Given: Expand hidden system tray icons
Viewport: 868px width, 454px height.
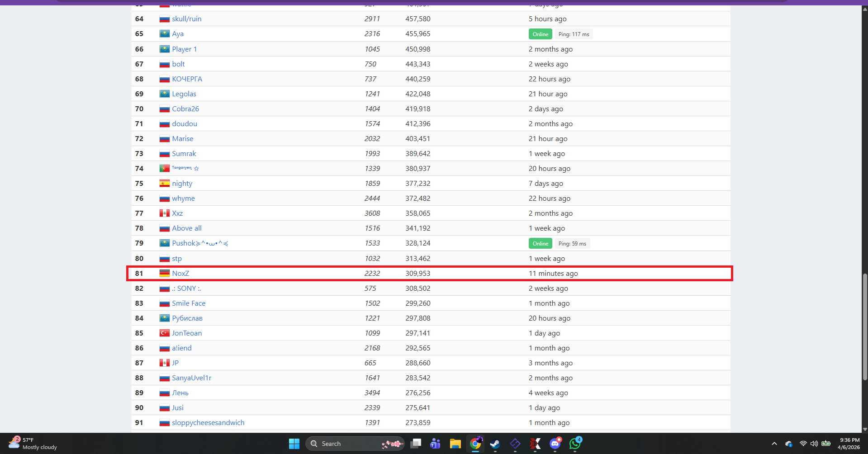Looking at the screenshot, I should pos(774,444).
